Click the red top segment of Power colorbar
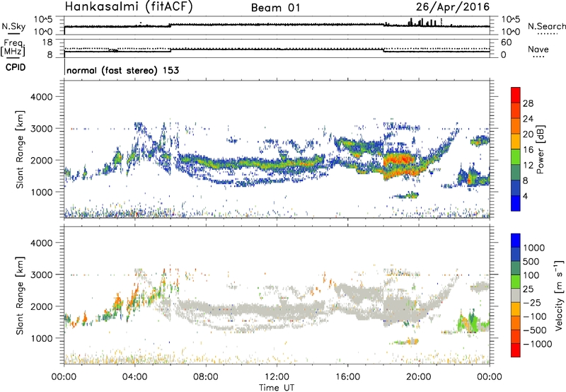This screenshot has width=566, height=392. point(516,96)
